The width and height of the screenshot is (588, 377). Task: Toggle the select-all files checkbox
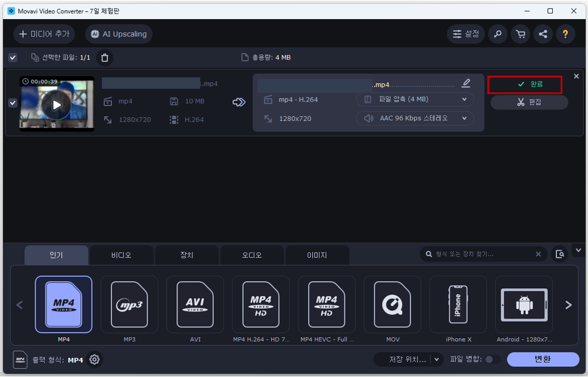13,58
